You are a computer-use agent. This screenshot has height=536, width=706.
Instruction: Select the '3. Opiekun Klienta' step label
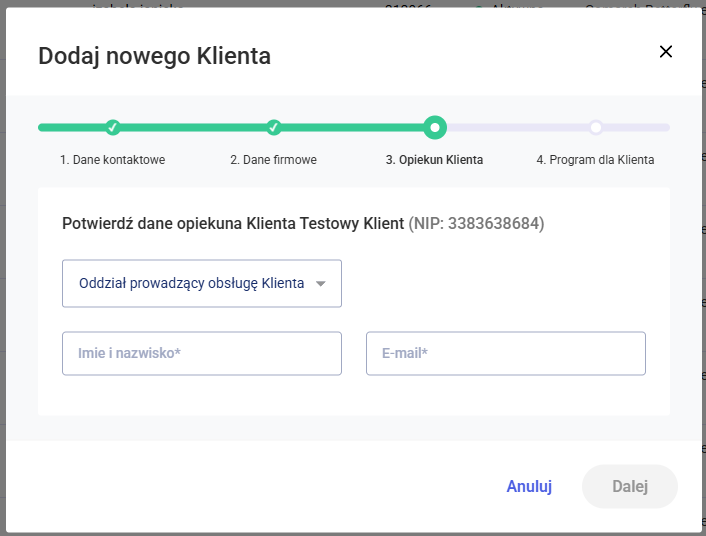(434, 160)
